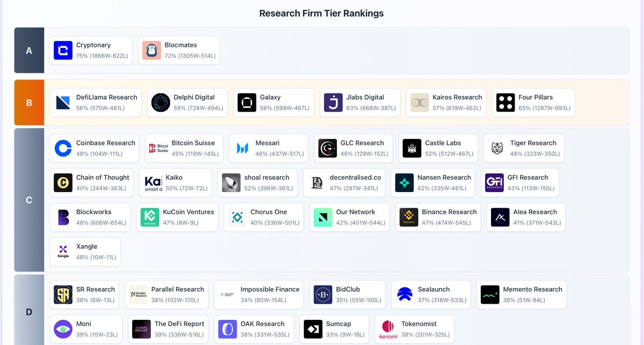This screenshot has height=345, width=644.
Task: Click the decentralised.co logo
Action: (x=317, y=182)
